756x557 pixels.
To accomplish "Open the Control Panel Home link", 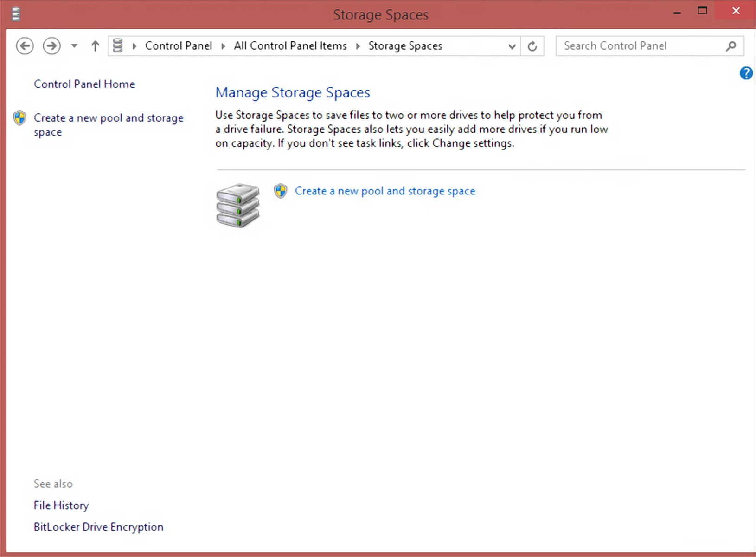I will [84, 84].
